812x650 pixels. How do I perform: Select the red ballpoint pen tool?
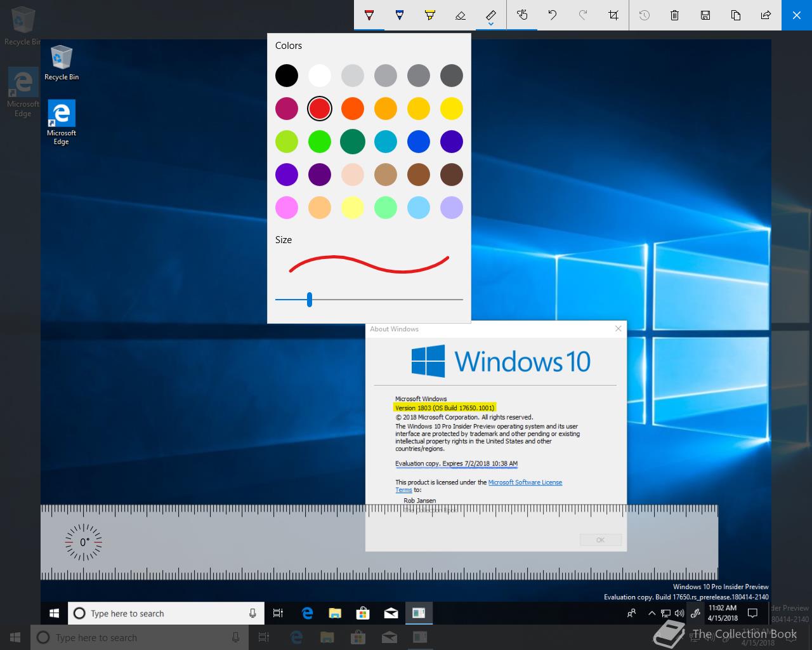[x=369, y=15]
